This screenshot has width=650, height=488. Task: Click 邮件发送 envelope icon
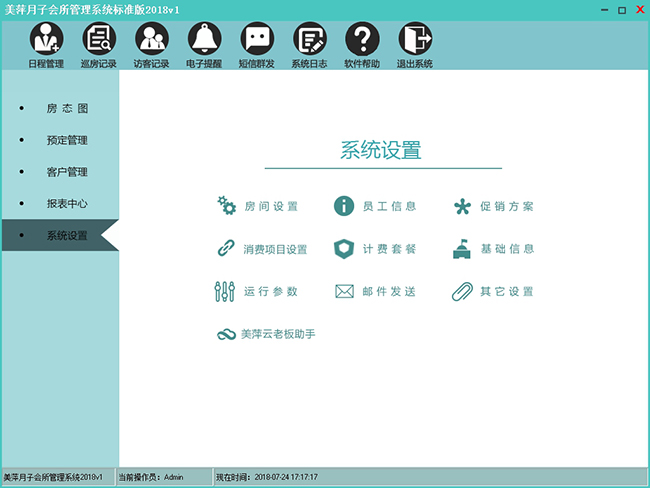345,292
